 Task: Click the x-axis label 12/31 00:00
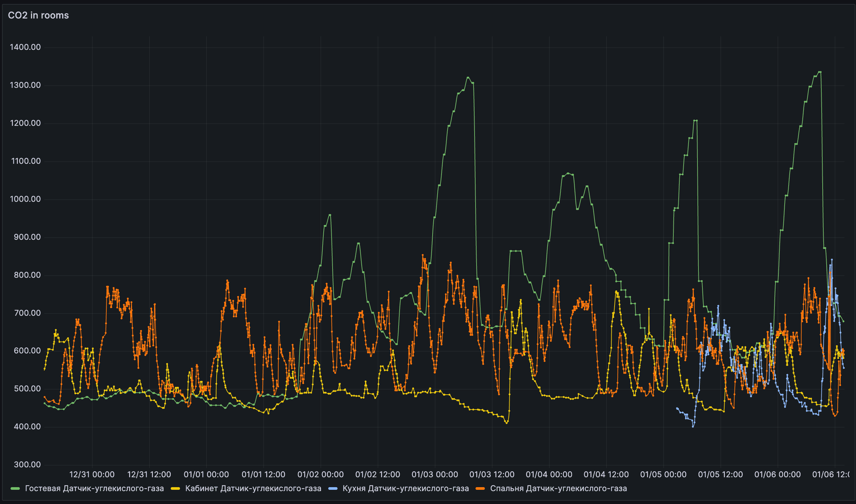pos(92,475)
